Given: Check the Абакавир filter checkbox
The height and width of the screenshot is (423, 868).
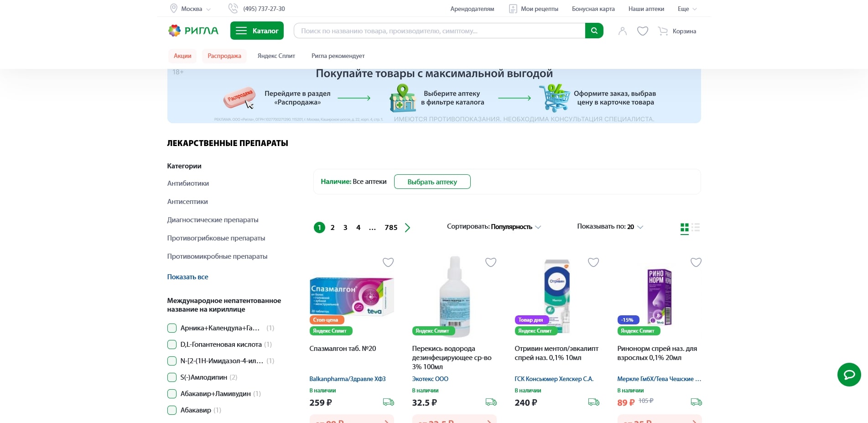Looking at the screenshot, I should (172, 410).
